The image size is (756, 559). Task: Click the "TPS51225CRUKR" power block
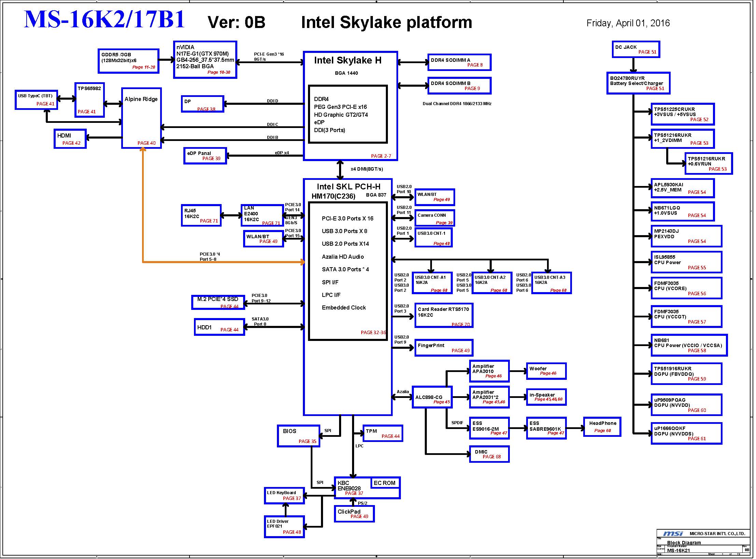click(683, 114)
